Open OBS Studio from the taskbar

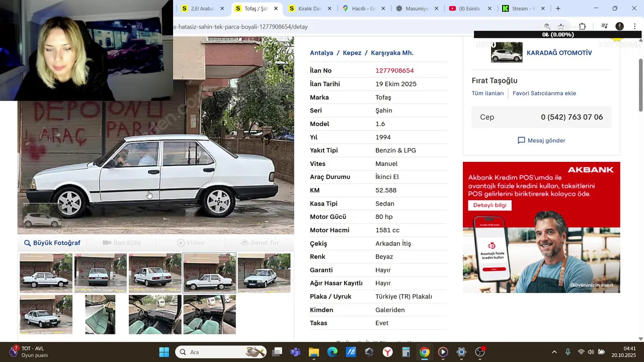point(480,352)
